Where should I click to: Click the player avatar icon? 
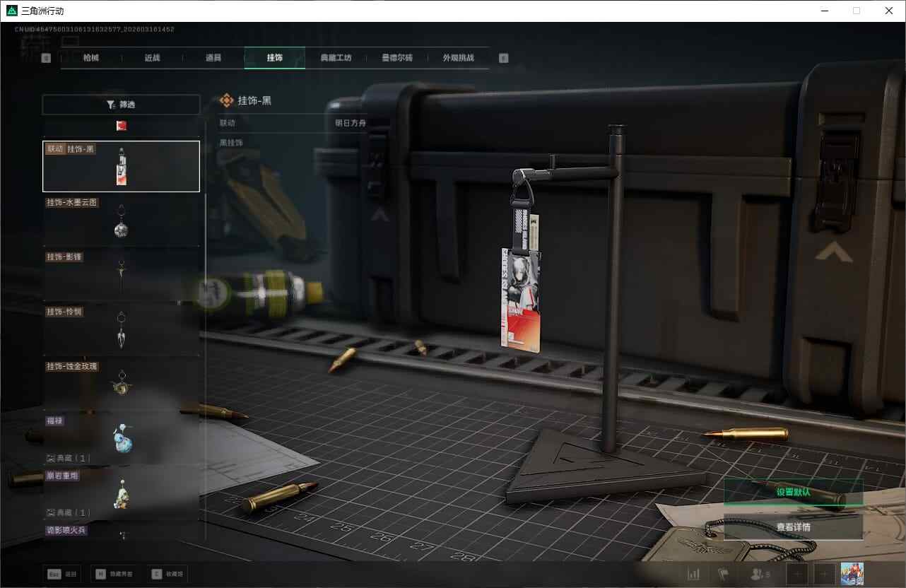coord(852,575)
